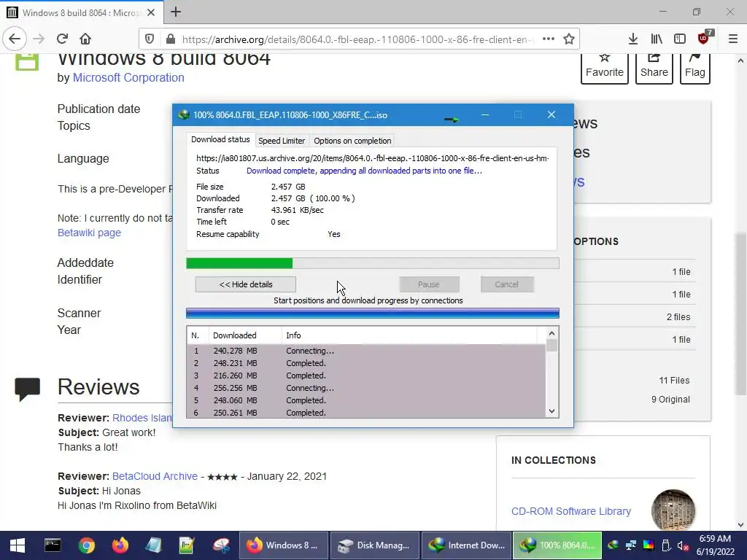Open the taskbar clock showing 6:59 AM

coord(715,545)
